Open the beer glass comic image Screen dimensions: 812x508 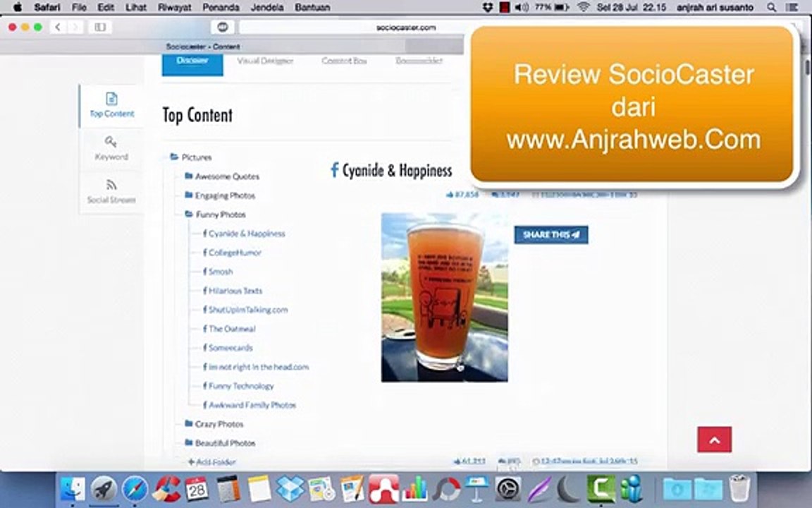444,298
